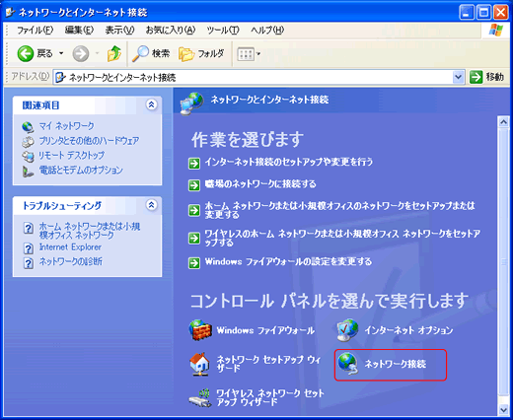Click arrow icon beside ワイヤレス network setup task
This screenshot has width=513, height=420.
pyautogui.click(x=194, y=238)
